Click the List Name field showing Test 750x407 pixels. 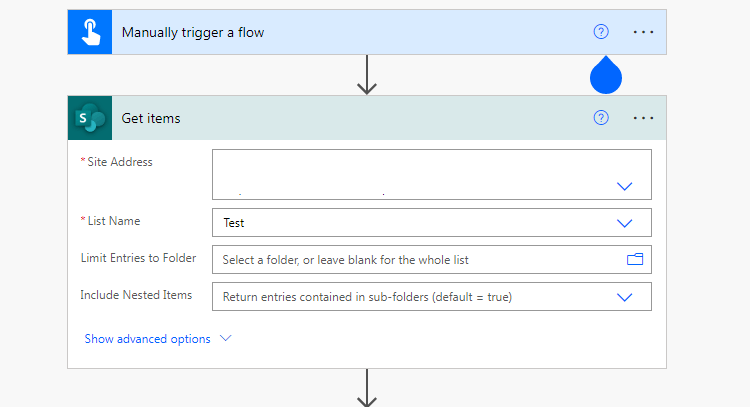click(431, 222)
